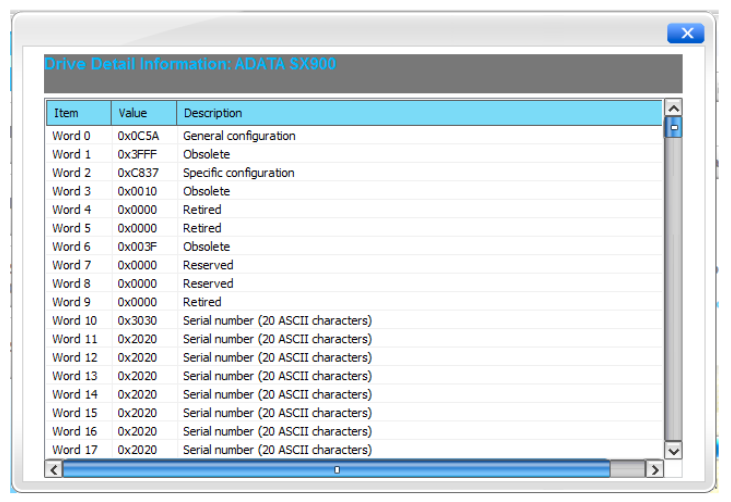The height and width of the screenshot is (502, 731).
Task: Select value 0x003F
Action: pos(137,247)
